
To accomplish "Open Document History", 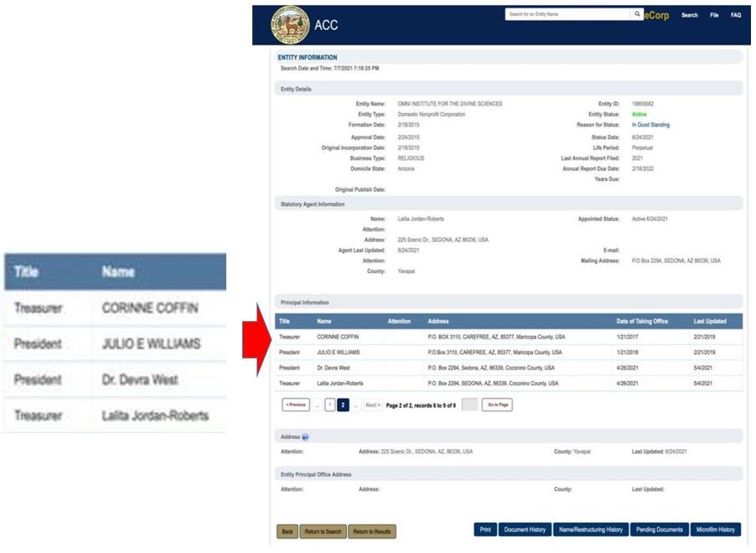I will tap(525, 530).
